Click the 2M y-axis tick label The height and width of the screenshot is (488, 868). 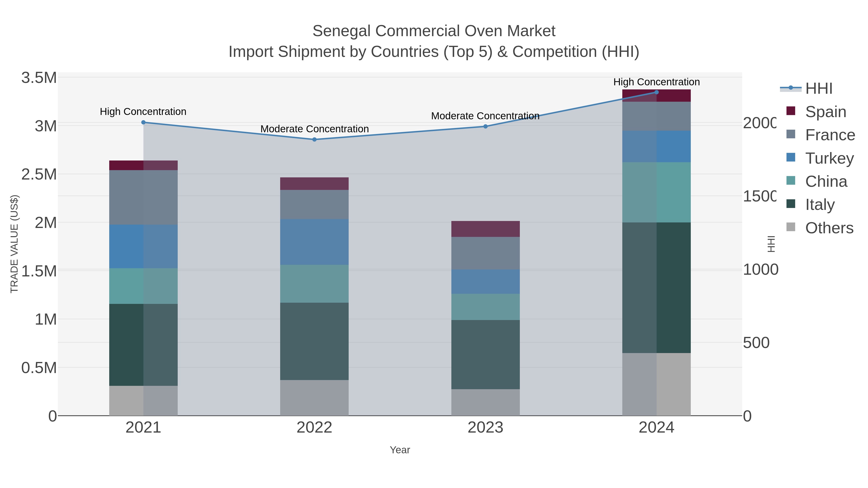point(46,223)
